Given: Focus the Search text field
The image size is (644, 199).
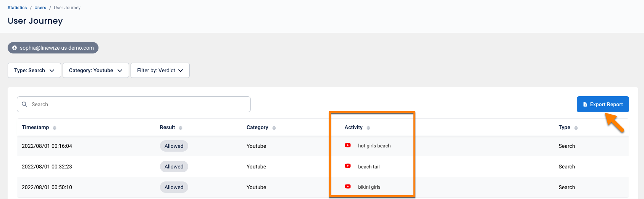Looking at the screenshot, I should coord(137,104).
